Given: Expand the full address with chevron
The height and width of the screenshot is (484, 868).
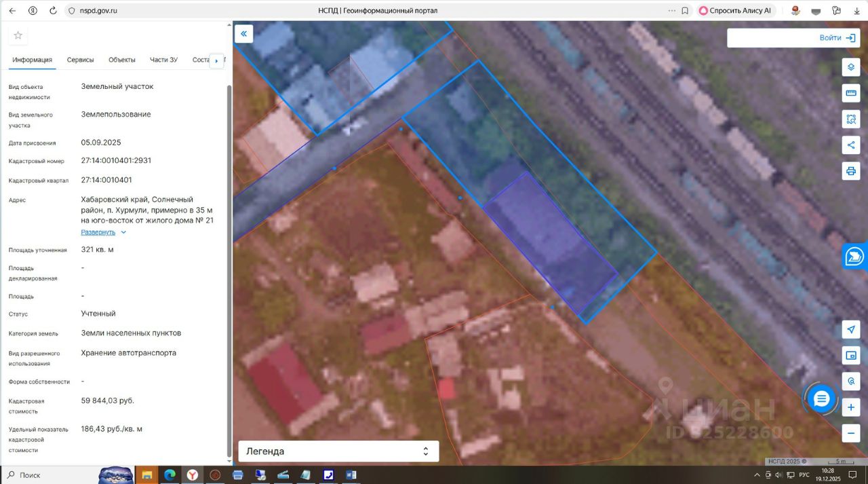Looking at the screenshot, I should pos(123,232).
